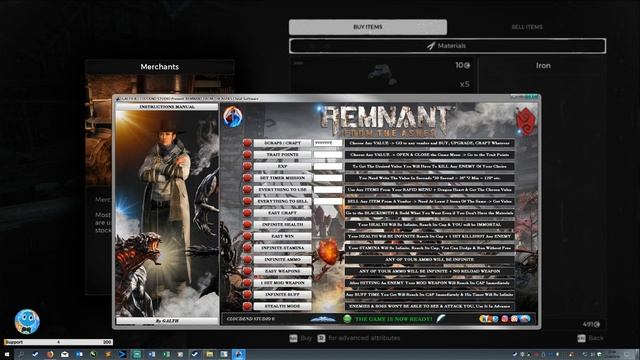Activate the EASY WEAPONS button
Viewport: 640px width, 360px height.
(282, 271)
